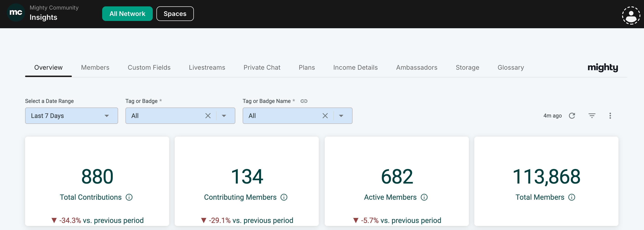Viewport: 644px width, 230px height.
Task: Show info for Total Members
Action: (x=572, y=197)
